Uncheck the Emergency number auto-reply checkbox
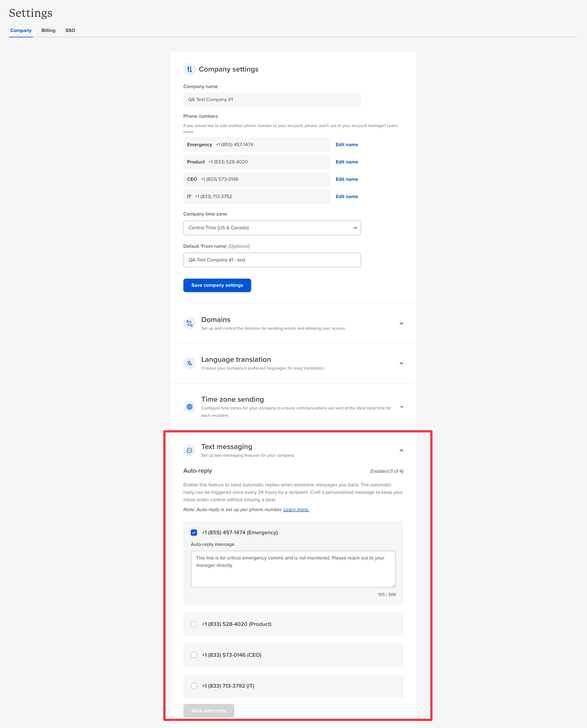Screen dimensions: 587x728 [194, 533]
